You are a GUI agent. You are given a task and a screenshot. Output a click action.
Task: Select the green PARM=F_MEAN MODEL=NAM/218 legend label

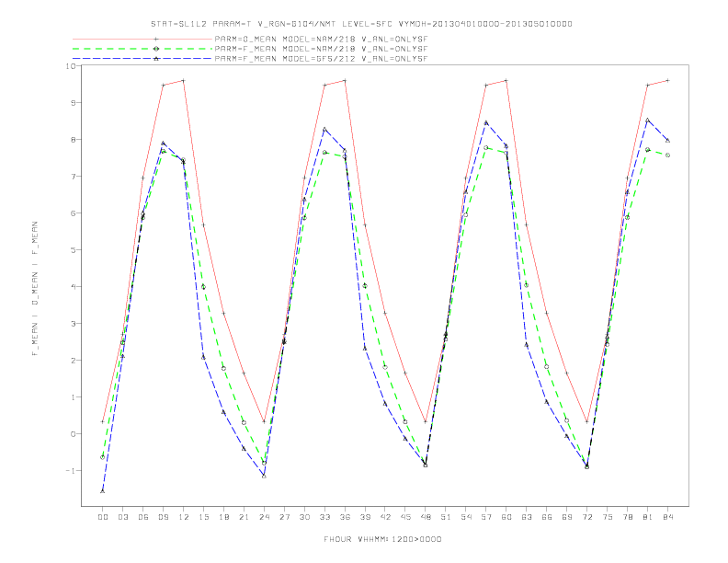tap(321, 49)
